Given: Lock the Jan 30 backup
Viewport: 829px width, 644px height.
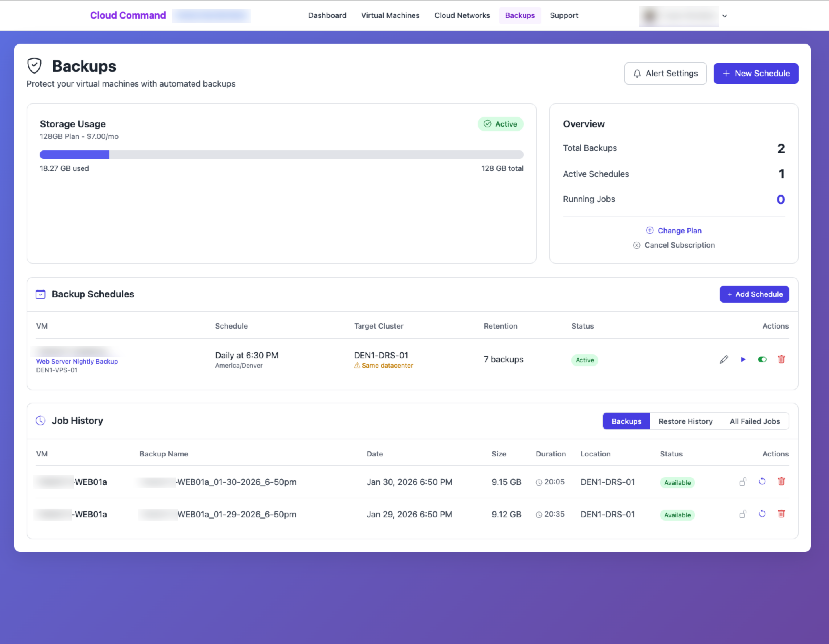Looking at the screenshot, I should coord(743,482).
